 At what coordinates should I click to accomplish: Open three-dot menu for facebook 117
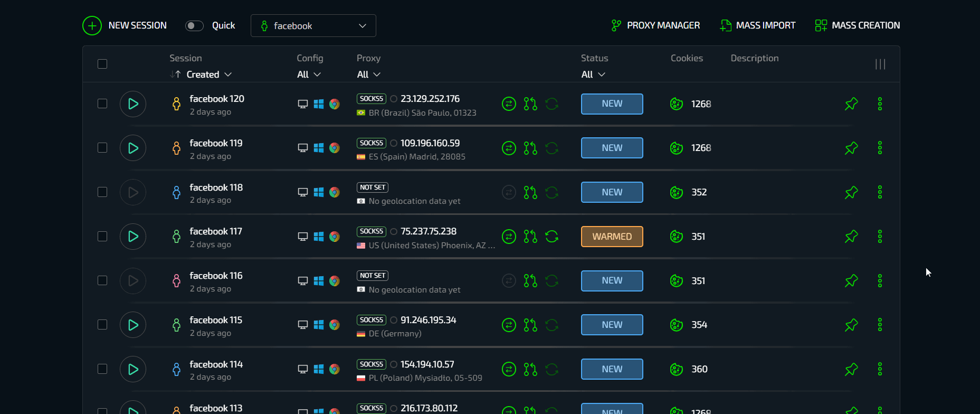coord(880,237)
